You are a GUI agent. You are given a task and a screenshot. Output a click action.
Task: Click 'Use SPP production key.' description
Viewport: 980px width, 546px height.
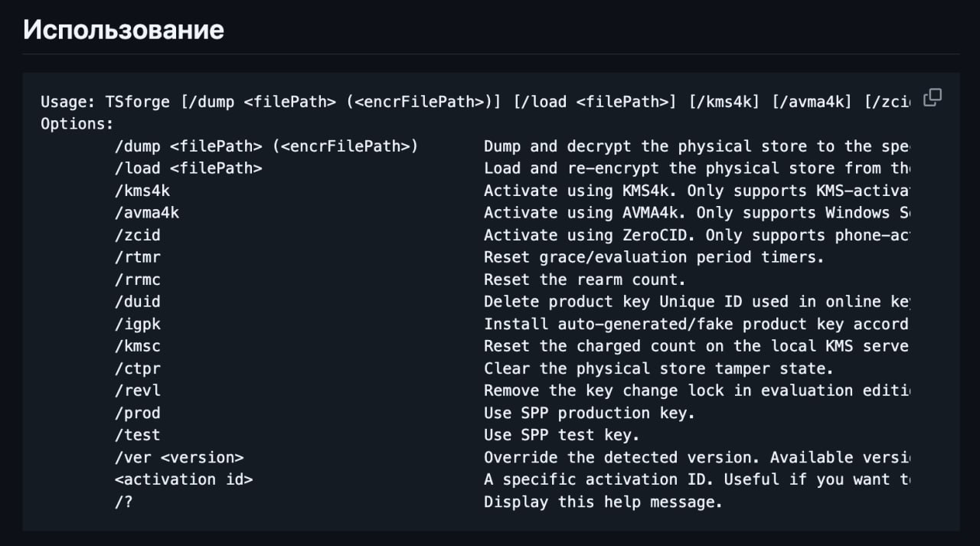[590, 413]
